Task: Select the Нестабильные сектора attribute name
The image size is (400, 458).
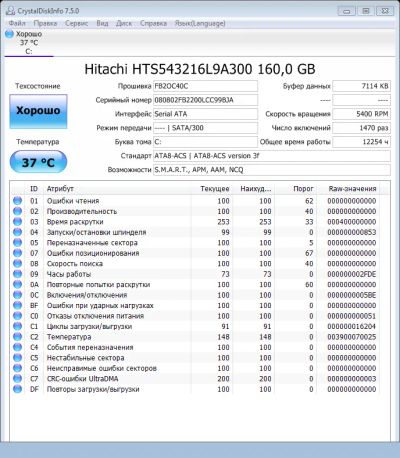Action: [86, 358]
